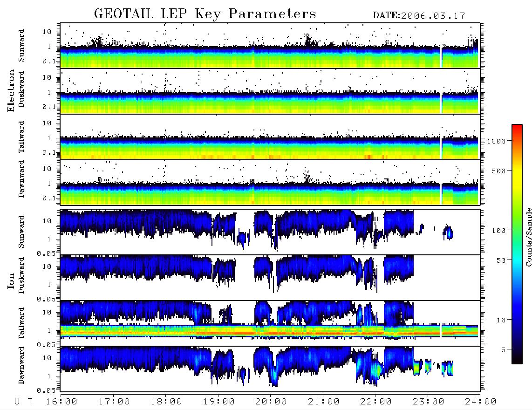Click the rainbow Counts/Sample color bar
Screen dimensions: 532x410
517,244
